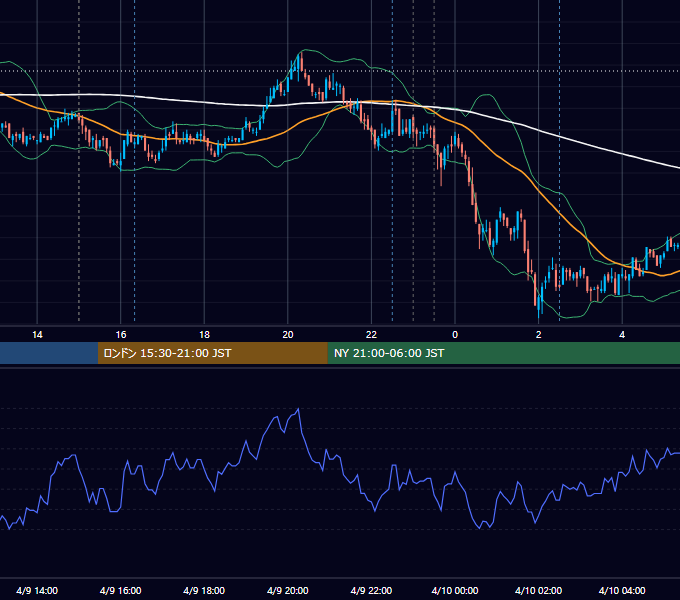Select the NY 21:00-06:00 JST session band
The height and width of the screenshot is (600, 680).
(503, 353)
